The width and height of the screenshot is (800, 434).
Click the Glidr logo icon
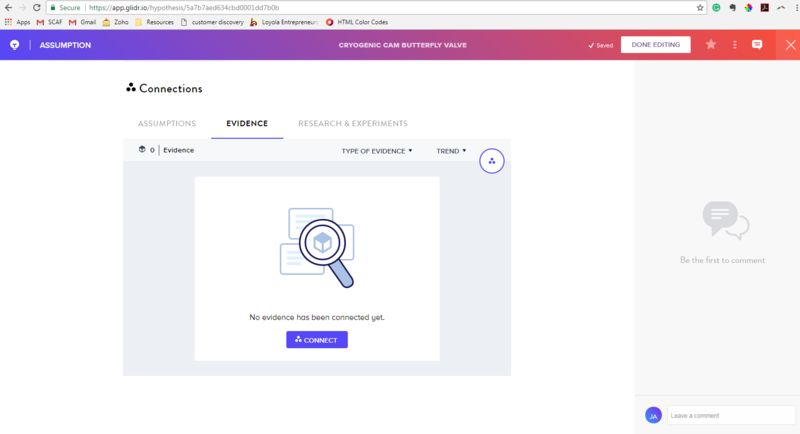(14, 45)
